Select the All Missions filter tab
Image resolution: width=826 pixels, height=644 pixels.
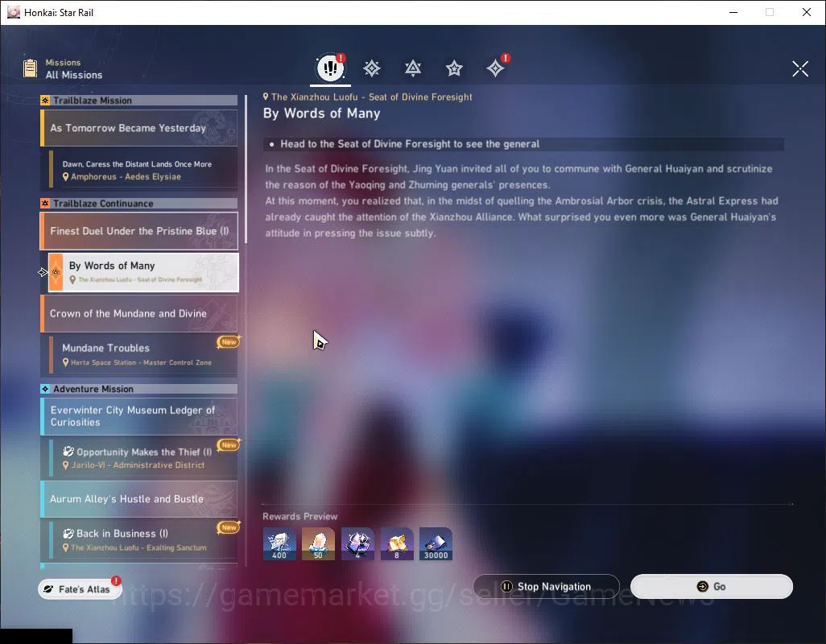tap(330, 68)
